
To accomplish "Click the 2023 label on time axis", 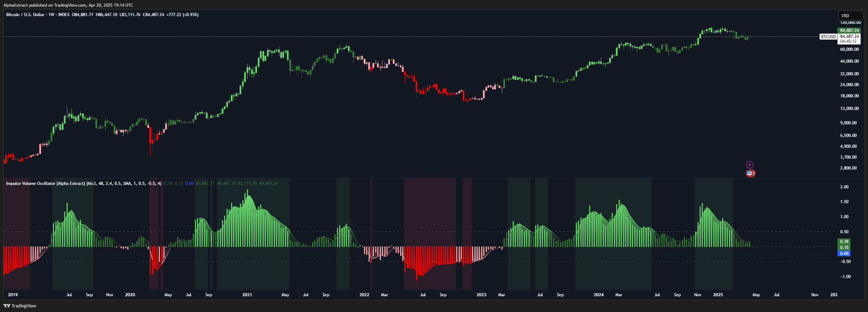I will click(481, 295).
